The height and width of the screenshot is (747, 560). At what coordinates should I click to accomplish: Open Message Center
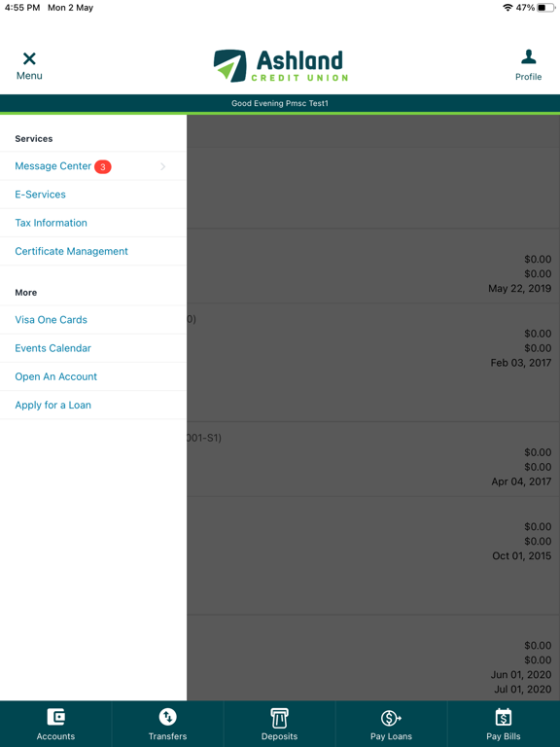coord(93,166)
